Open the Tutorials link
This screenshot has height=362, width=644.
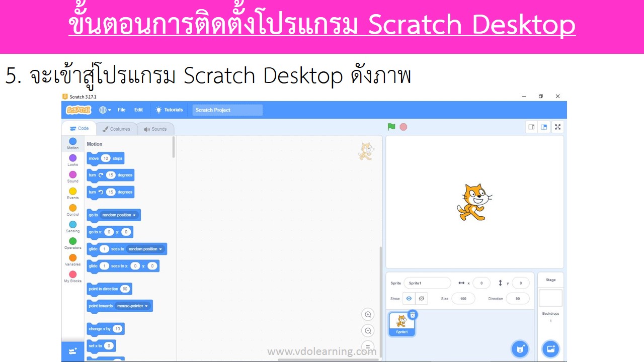[x=169, y=110]
